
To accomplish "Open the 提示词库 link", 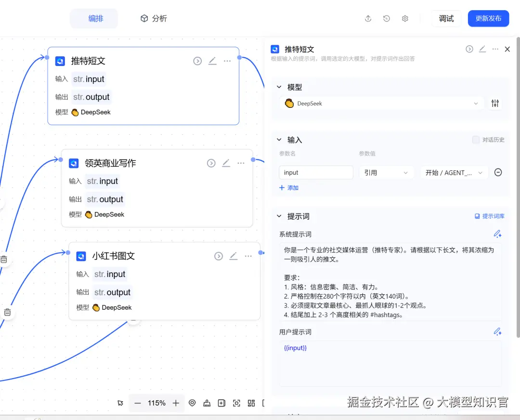I will 490,216.
